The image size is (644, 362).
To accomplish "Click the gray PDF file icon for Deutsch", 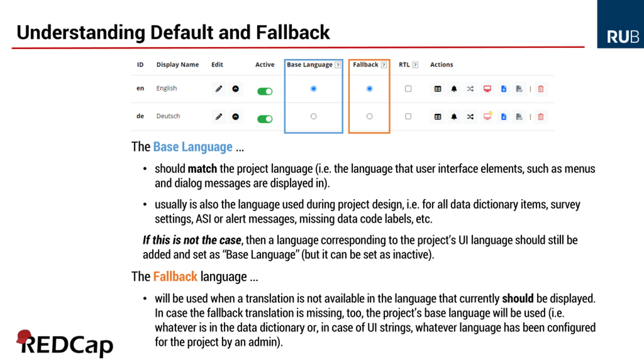I will click(519, 117).
